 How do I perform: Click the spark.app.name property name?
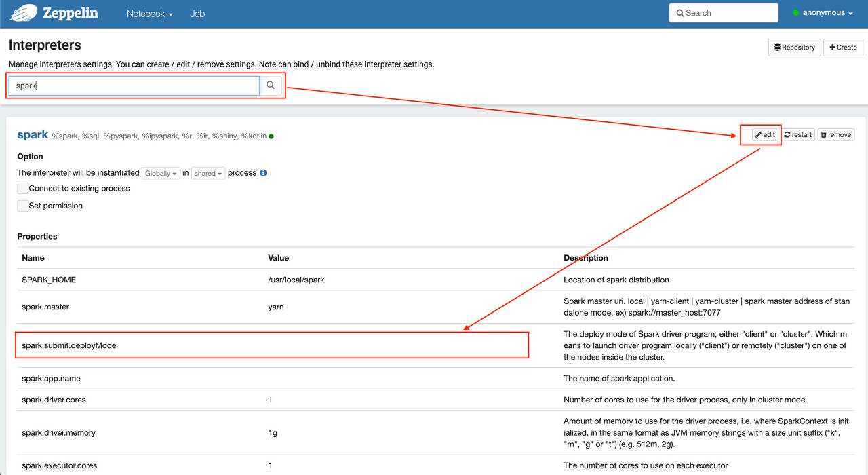pyautogui.click(x=51, y=378)
